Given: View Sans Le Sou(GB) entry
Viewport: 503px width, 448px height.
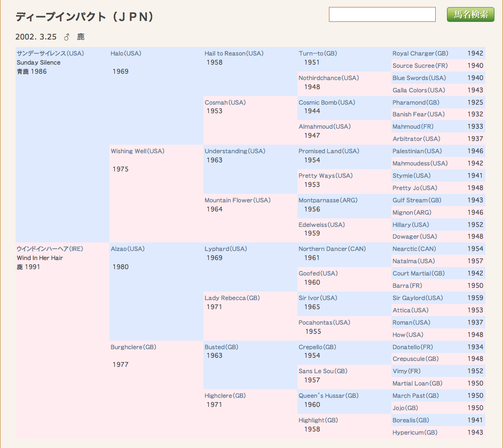Looking at the screenshot, I should click(x=323, y=371).
